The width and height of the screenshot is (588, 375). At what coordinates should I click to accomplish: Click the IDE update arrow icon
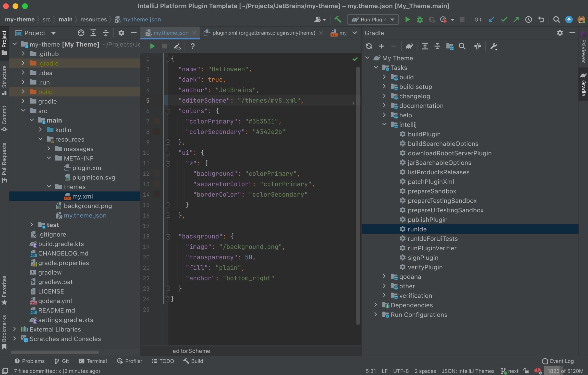pos(569,19)
